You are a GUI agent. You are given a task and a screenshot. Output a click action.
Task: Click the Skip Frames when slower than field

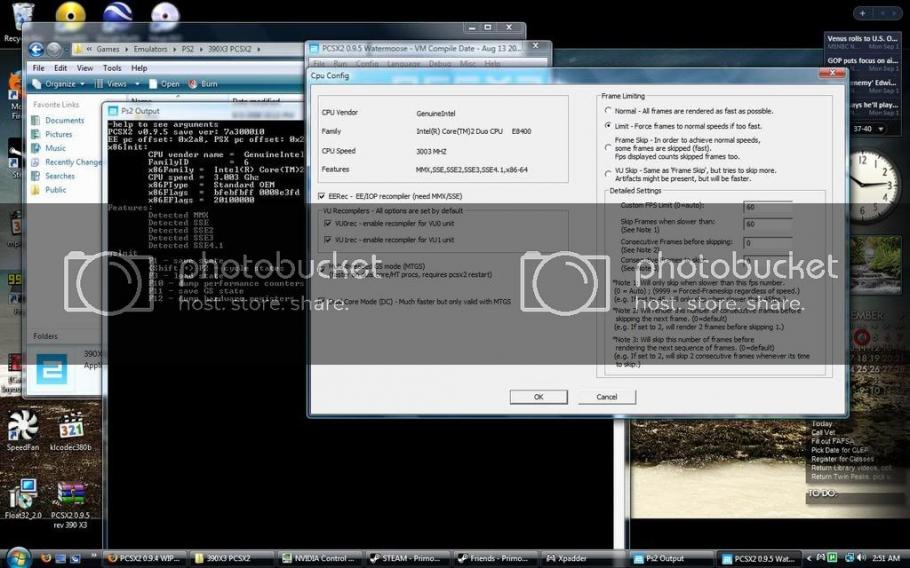point(768,224)
